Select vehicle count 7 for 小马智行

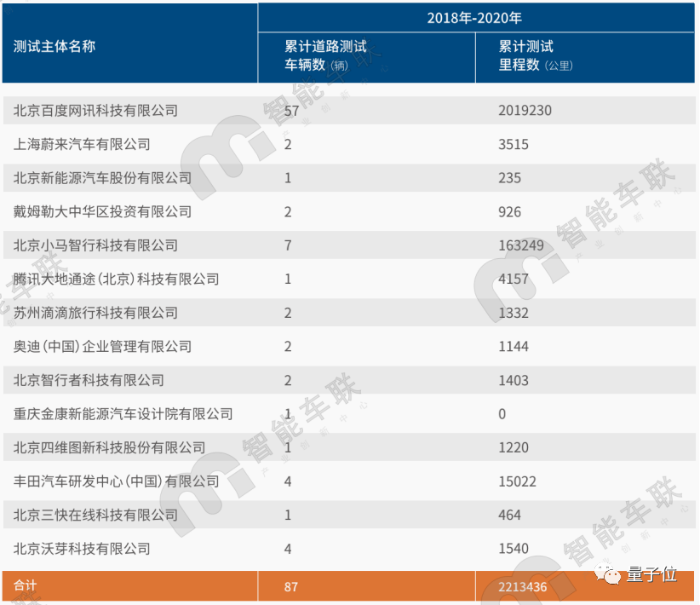(x=288, y=245)
